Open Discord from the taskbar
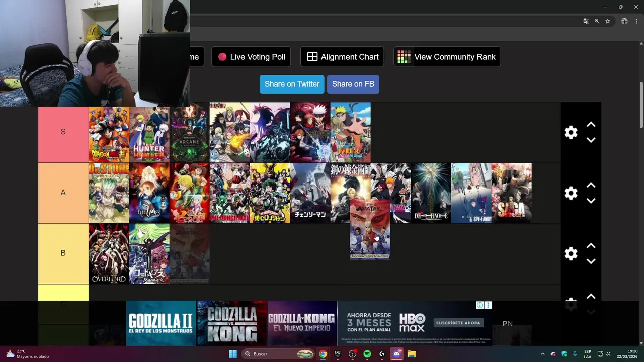 click(x=396, y=354)
